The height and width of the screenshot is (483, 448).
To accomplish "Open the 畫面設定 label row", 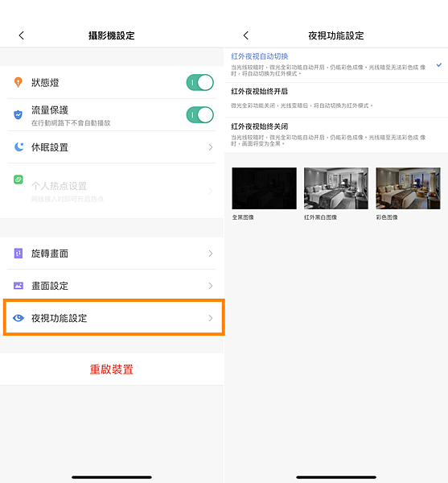I will click(x=112, y=286).
